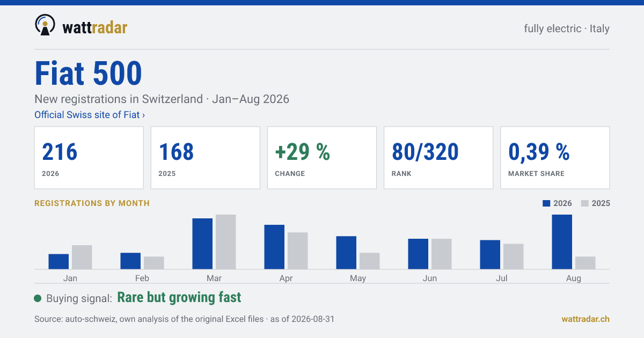Click the blue 2026 bar for Jun
Screen dimensions: 644x338
[x=418, y=254]
